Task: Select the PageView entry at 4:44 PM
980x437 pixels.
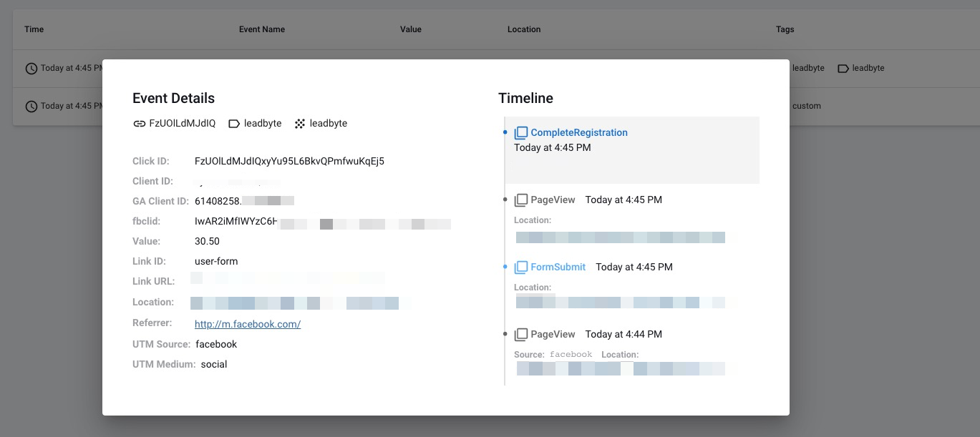Action: pos(553,335)
